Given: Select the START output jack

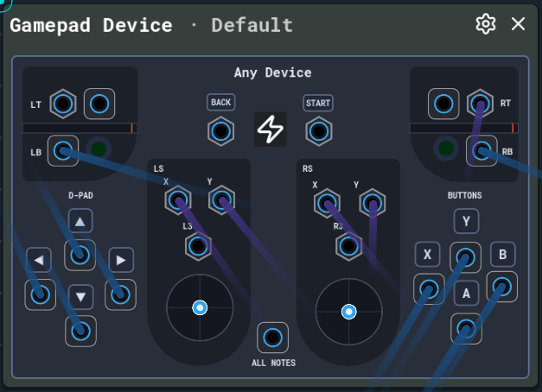Looking at the screenshot, I should tap(319, 131).
